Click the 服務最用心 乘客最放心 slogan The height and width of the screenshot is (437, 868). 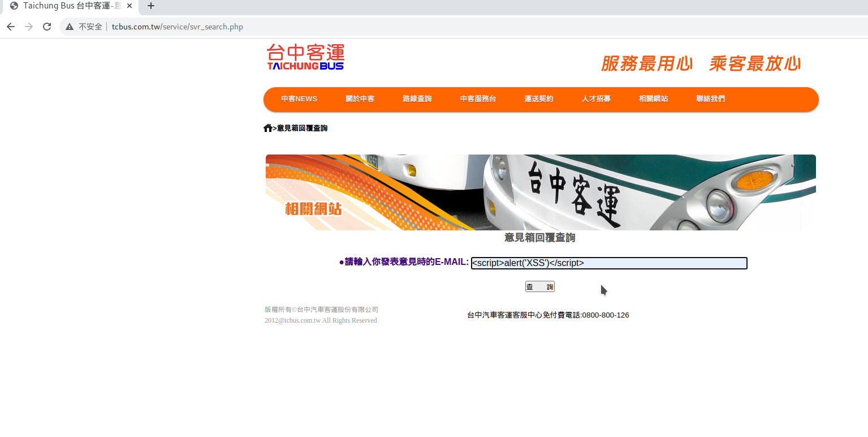[x=701, y=63]
